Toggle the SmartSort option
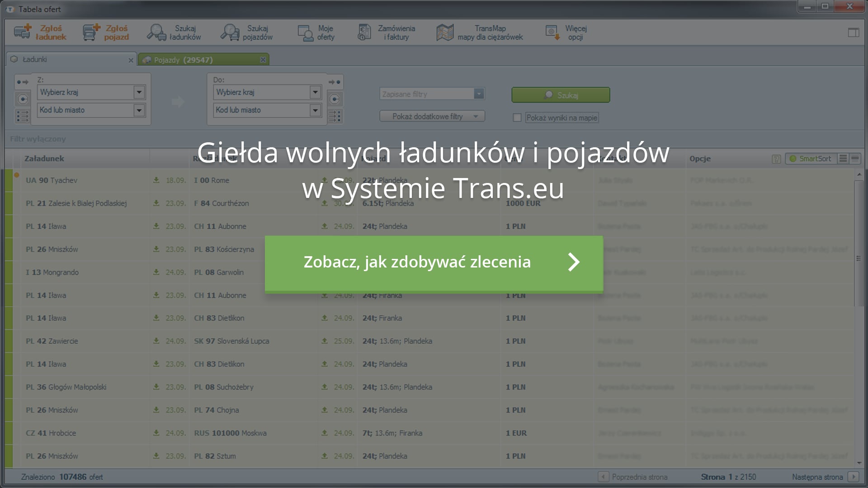The image size is (868, 488). point(811,159)
